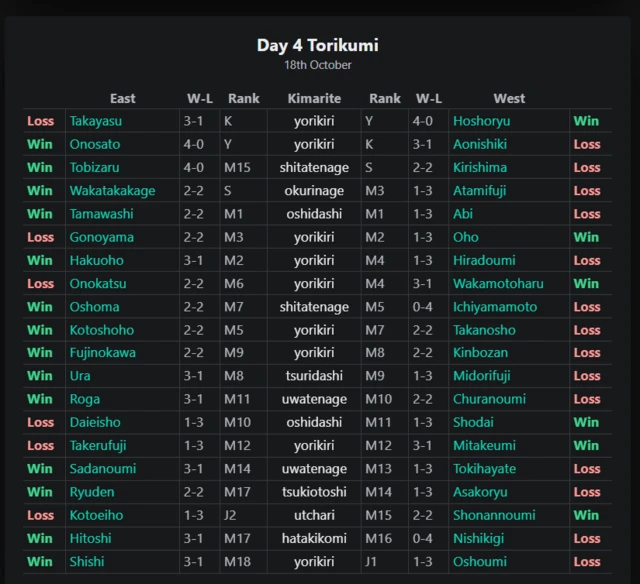This screenshot has width=640, height=584.
Task: Click on Hoshoryu in the West column
Action: coord(481,121)
